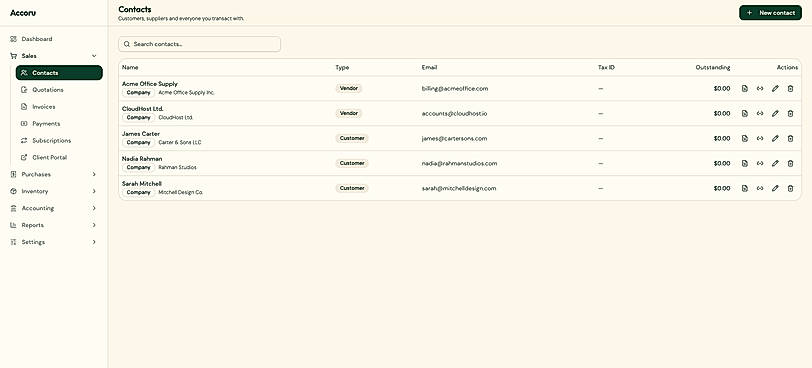The width and height of the screenshot is (812, 368).
Task: Open the Invoices page
Action: 59,107
